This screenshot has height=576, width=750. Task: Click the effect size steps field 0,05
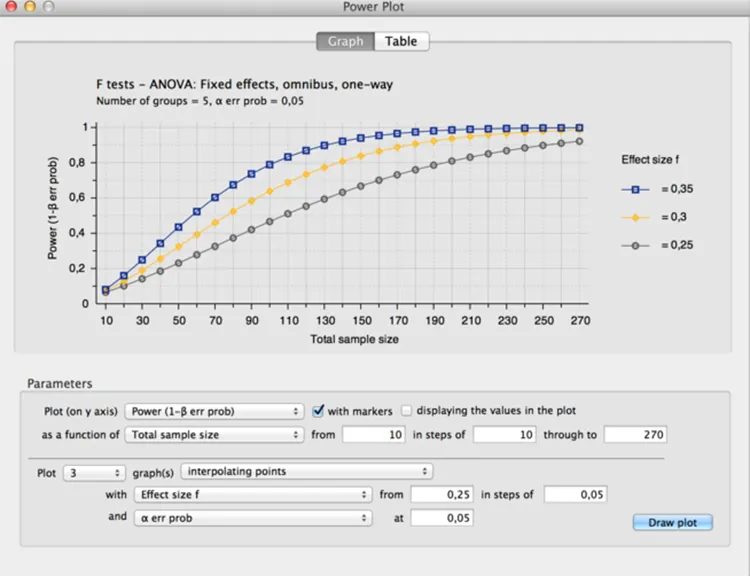click(575, 494)
